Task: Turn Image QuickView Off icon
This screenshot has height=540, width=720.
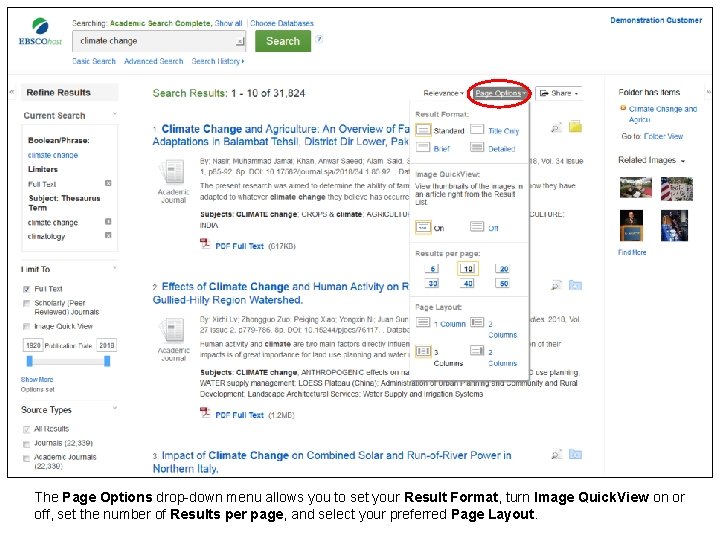Action: [x=477, y=226]
